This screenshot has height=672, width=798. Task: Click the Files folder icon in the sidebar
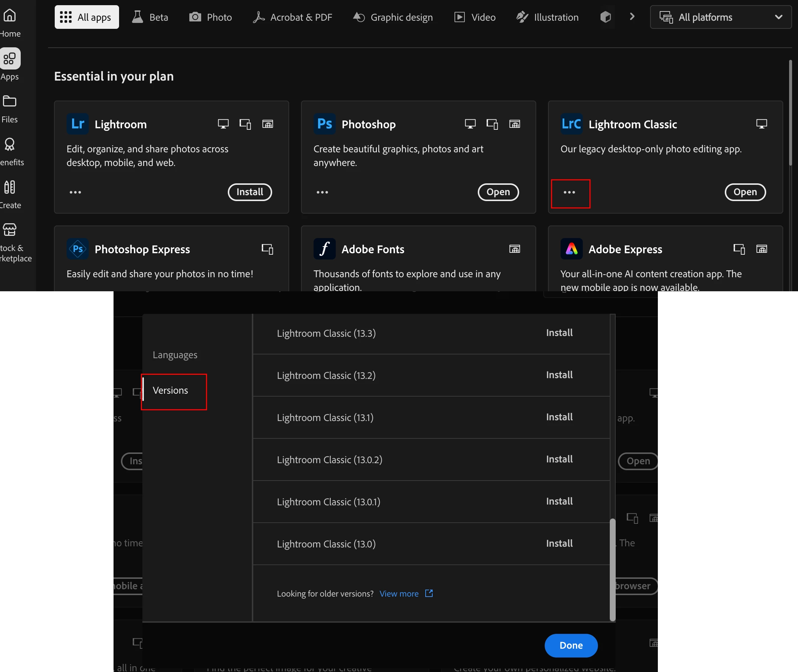point(10,102)
